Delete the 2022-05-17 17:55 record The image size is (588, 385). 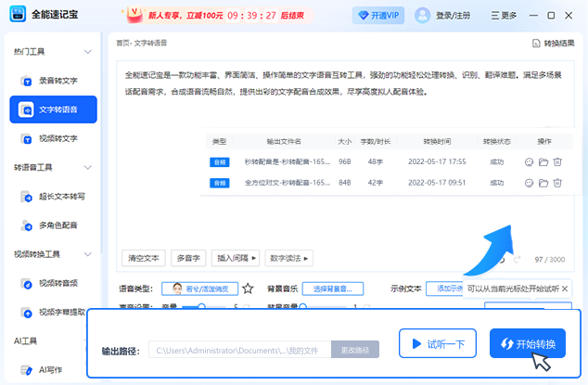click(557, 161)
